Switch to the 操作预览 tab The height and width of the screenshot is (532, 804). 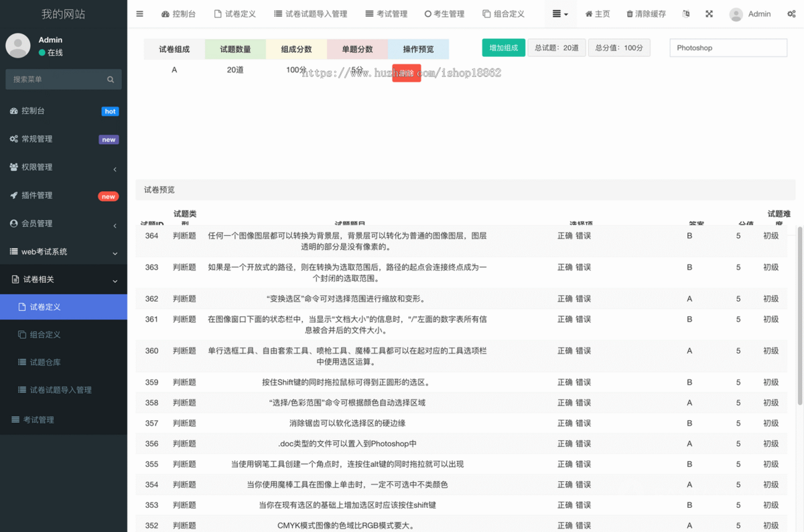(x=418, y=48)
